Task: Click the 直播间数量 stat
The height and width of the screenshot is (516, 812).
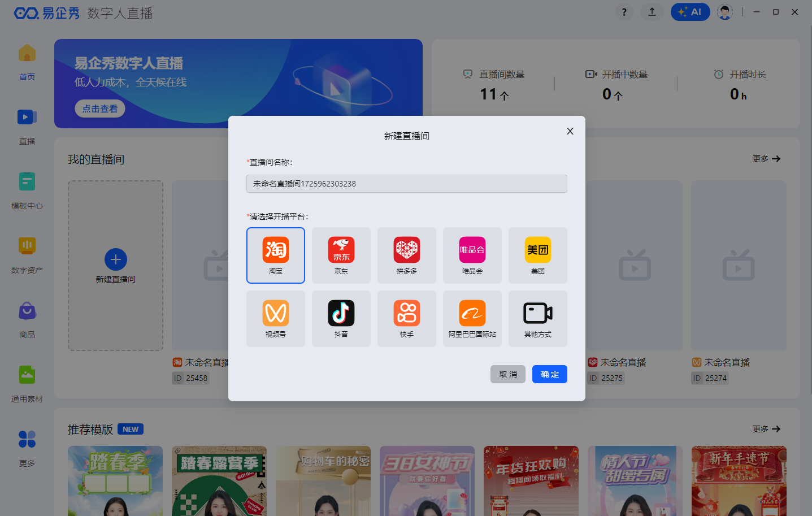Action: pyautogui.click(x=494, y=84)
